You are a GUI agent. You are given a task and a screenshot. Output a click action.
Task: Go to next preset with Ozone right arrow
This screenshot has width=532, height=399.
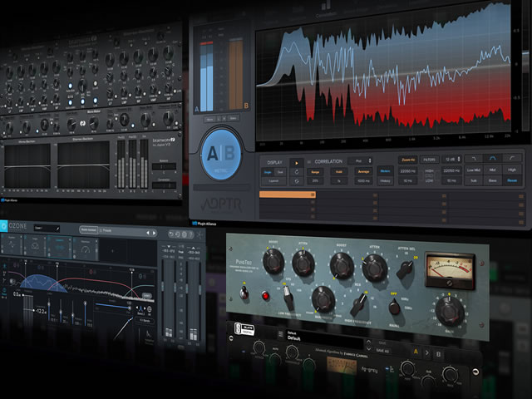(x=154, y=233)
